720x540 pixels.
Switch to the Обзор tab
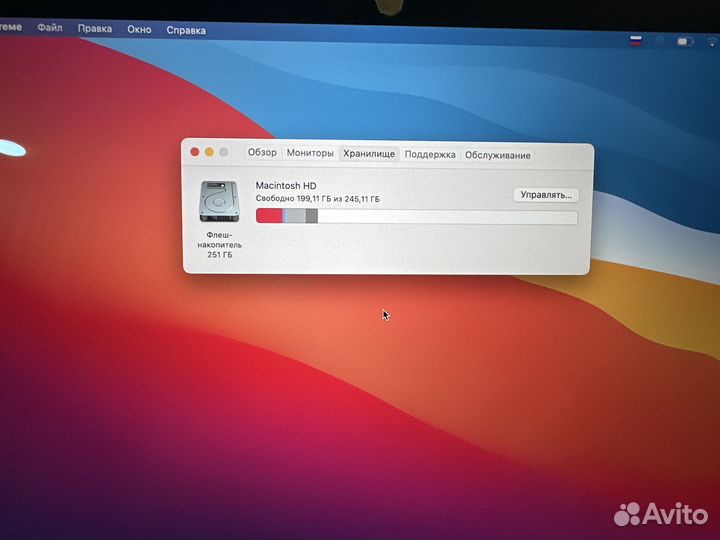click(x=262, y=152)
